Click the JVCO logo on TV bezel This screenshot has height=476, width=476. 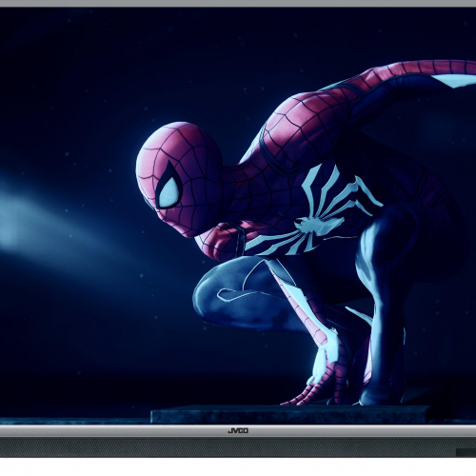238,430
